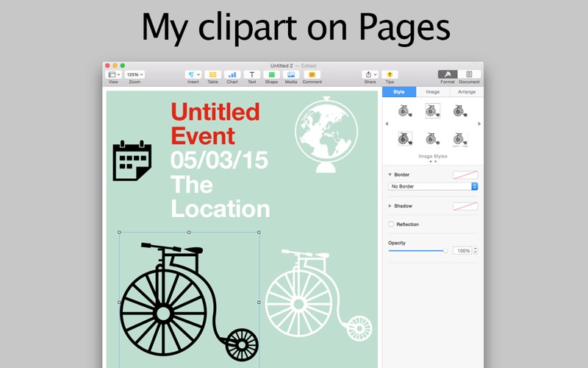
Task: Select the calendar clipart on the page
Action: click(x=132, y=160)
